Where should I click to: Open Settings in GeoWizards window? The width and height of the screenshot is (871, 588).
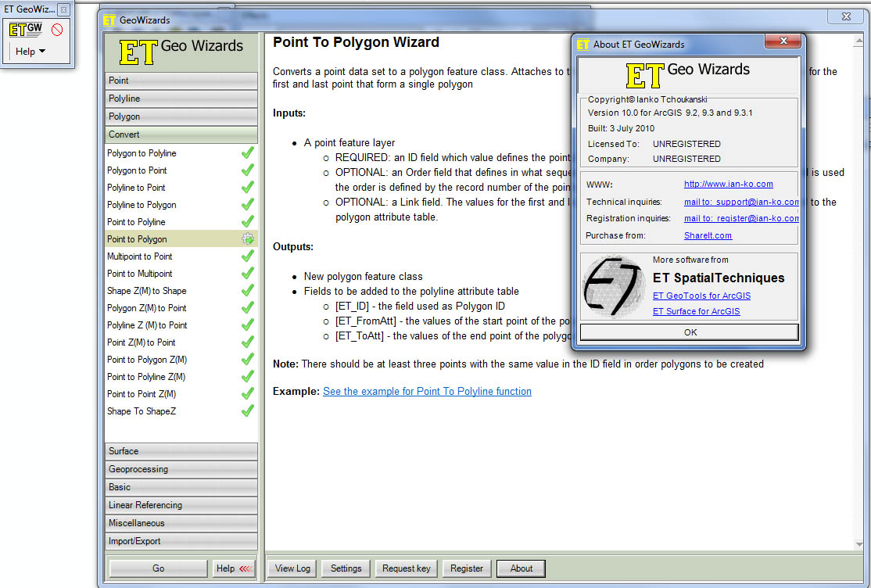coord(346,568)
